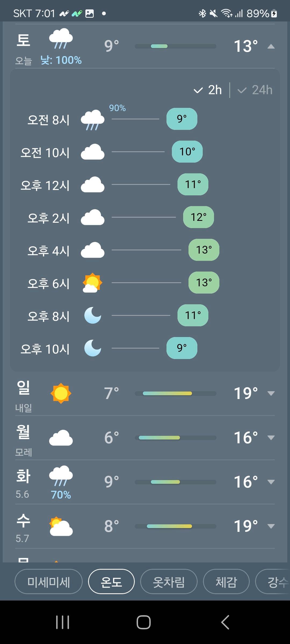Tap the sun icon for 일 (내일)
Image resolution: width=290 pixels, height=644 pixels.
pos(61,393)
